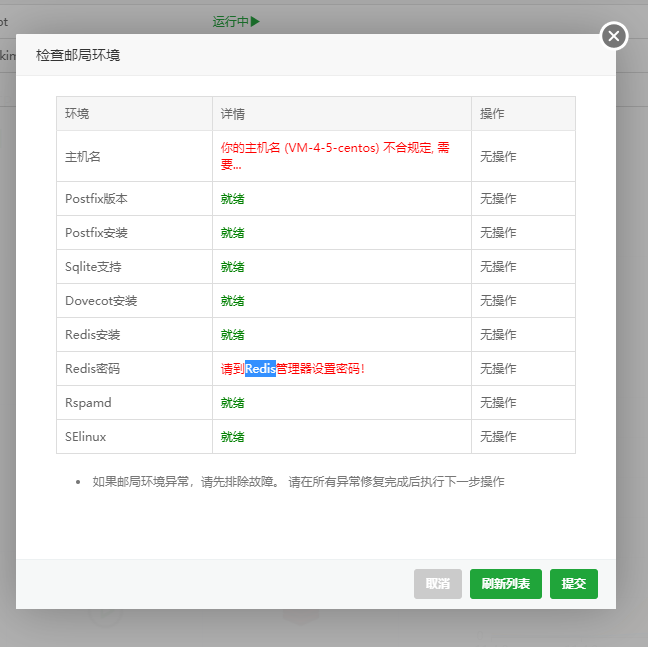Click the red 请到Redis管理器设置密码 message
This screenshot has width=648, height=647.
[x=293, y=368]
